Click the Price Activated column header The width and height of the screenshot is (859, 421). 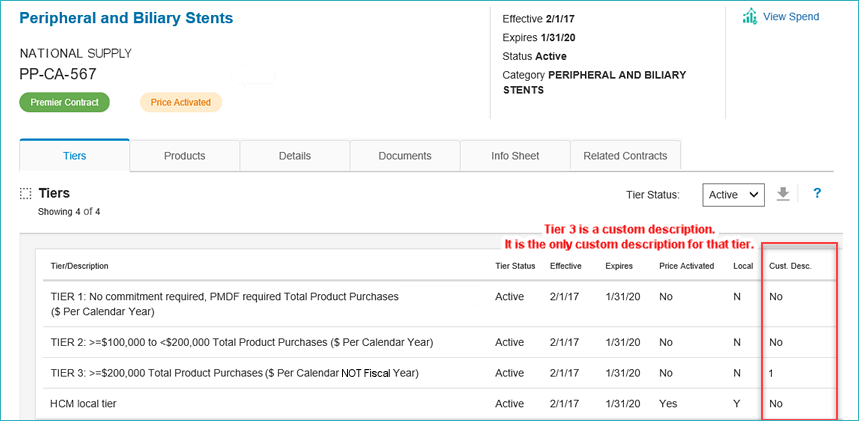click(x=686, y=266)
